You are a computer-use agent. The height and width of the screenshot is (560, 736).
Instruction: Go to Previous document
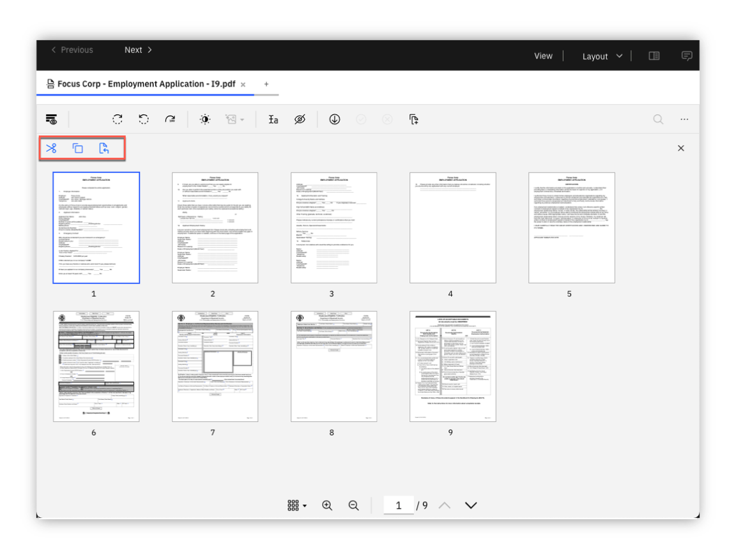pyautogui.click(x=72, y=50)
